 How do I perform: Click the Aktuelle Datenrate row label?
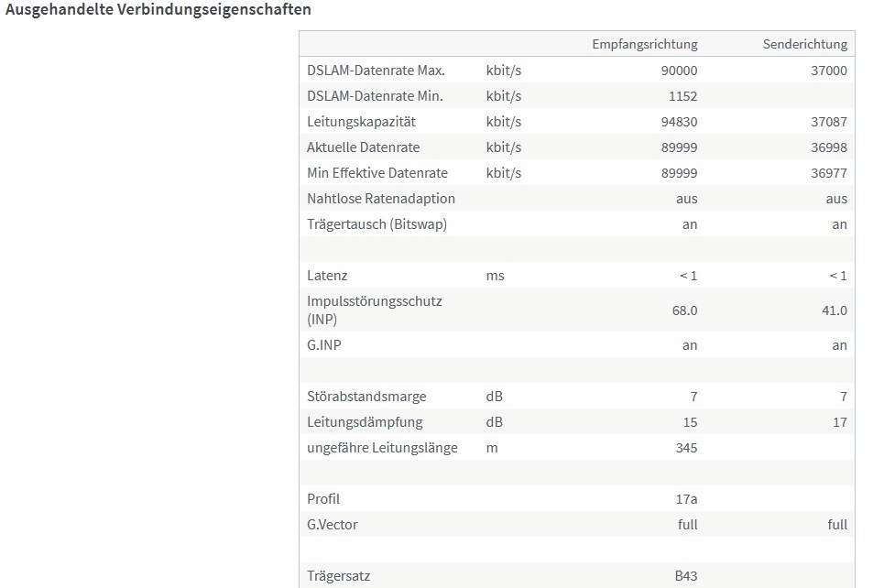tap(363, 147)
